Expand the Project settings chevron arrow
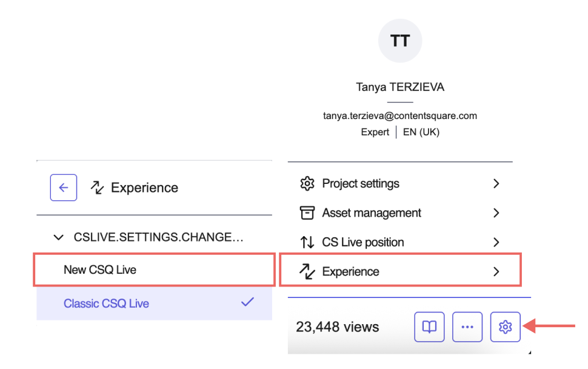Image resolution: width=588 pixels, height=369 pixels. (x=496, y=183)
